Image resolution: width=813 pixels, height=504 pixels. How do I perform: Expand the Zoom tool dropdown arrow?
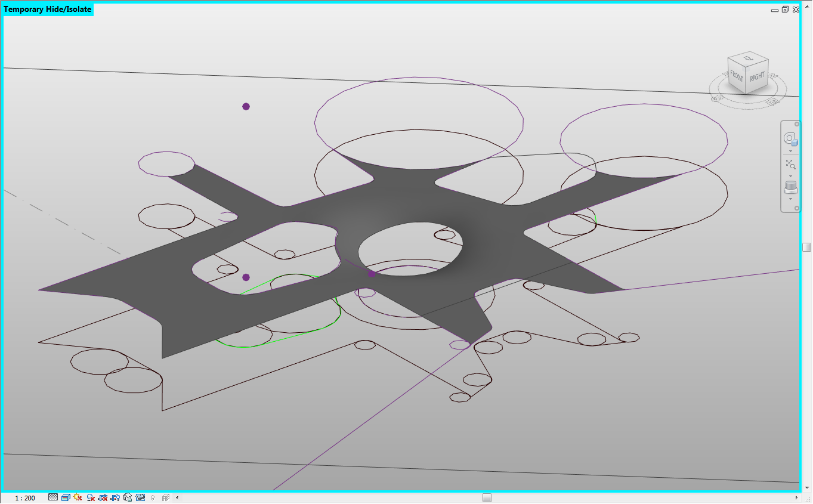coord(790,176)
